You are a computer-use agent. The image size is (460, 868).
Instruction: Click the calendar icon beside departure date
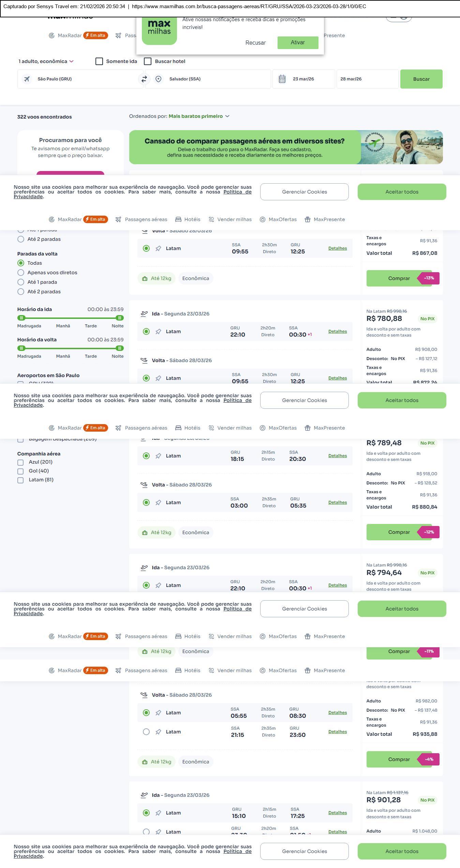coord(282,79)
